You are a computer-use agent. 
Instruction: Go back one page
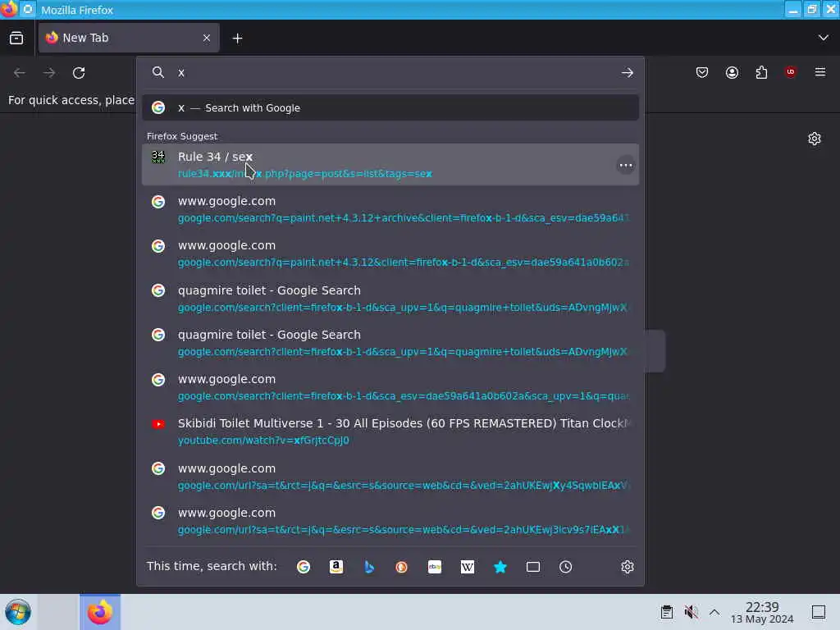[x=20, y=73]
